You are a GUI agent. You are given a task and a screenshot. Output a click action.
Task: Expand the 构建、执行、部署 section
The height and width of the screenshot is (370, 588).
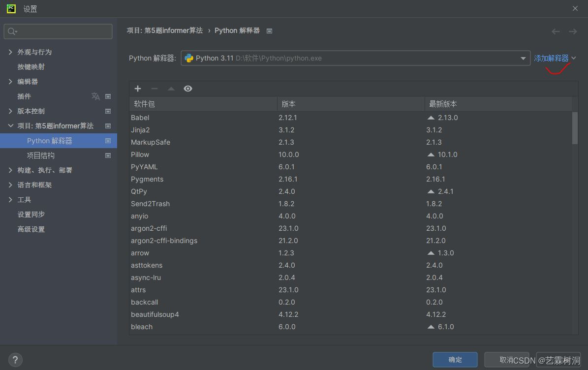coord(10,170)
